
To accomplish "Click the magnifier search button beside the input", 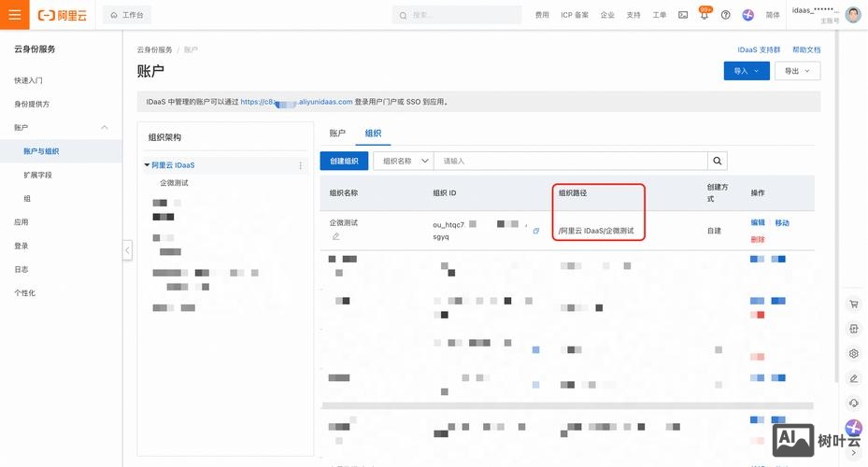I will click(x=718, y=161).
